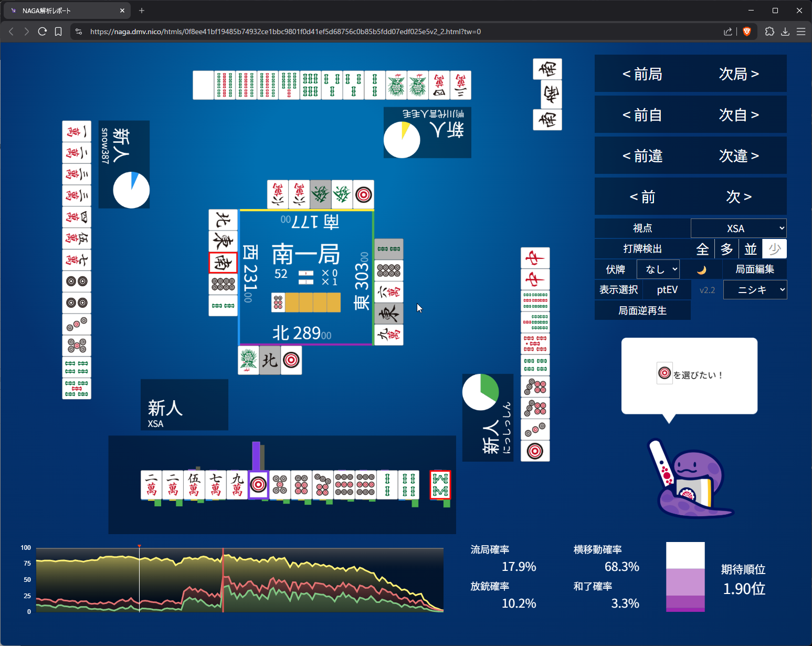
Task: Select 全 discard detection level
Action: coord(702,249)
